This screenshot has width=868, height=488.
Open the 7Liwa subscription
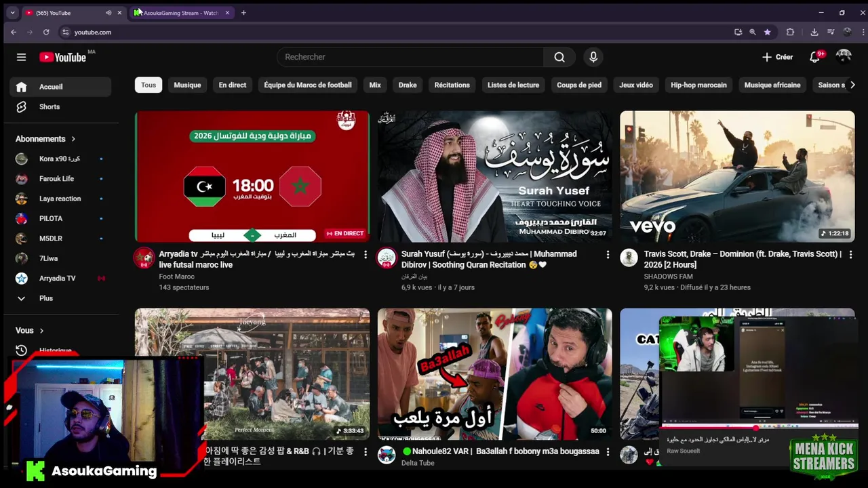tap(60, 258)
